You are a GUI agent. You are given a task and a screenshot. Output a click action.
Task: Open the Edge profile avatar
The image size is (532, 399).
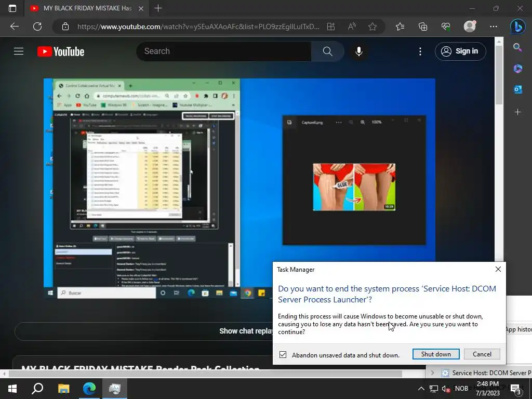(x=470, y=26)
